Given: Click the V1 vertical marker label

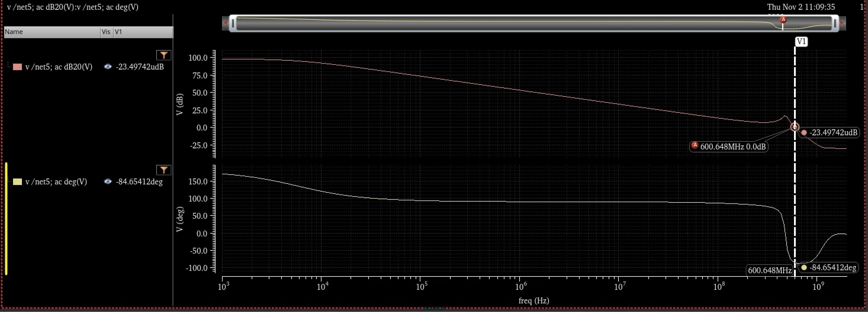Looking at the screenshot, I should tap(802, 42).
